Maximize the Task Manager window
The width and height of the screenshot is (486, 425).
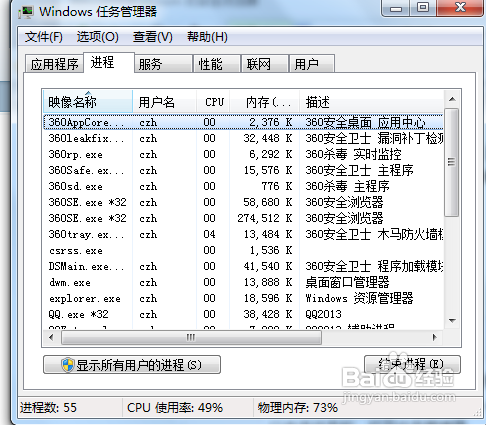[x=423, y=8]
